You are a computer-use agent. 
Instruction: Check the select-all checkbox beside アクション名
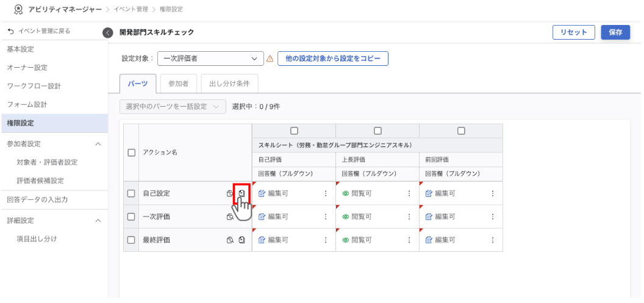[x=132, y=153]
